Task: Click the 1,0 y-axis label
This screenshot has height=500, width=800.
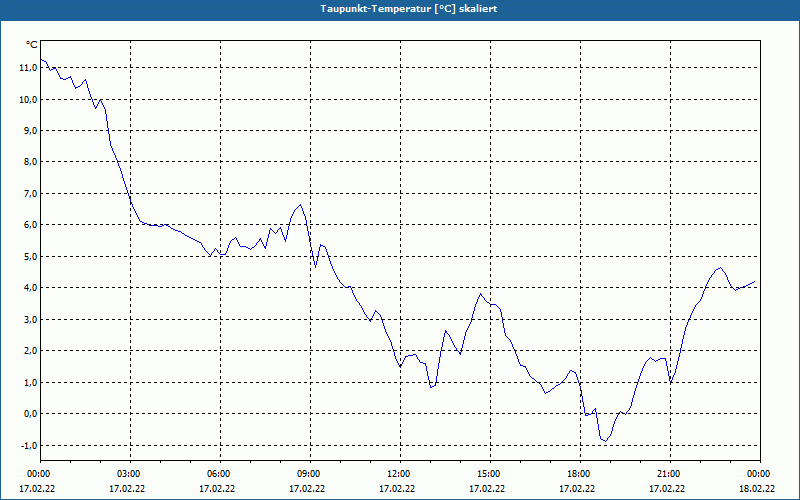Action: 30,383
